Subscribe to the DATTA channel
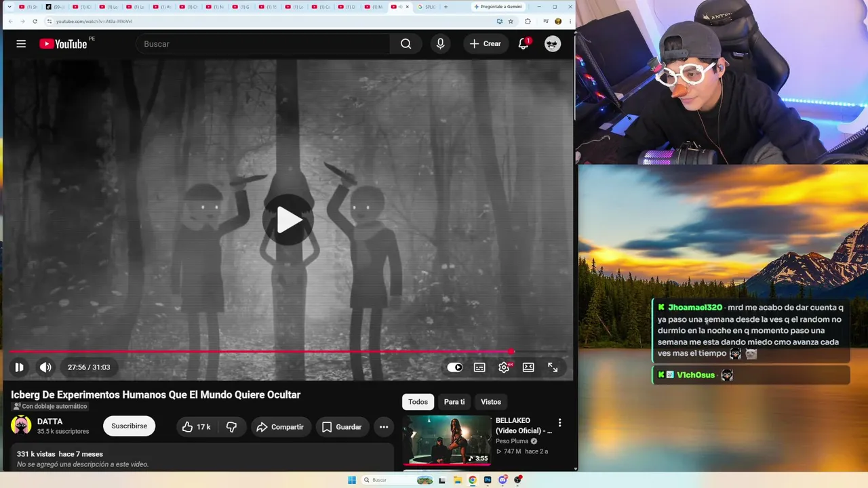The width and height of the screenshot is (868, 488). (x=129, y=426)
